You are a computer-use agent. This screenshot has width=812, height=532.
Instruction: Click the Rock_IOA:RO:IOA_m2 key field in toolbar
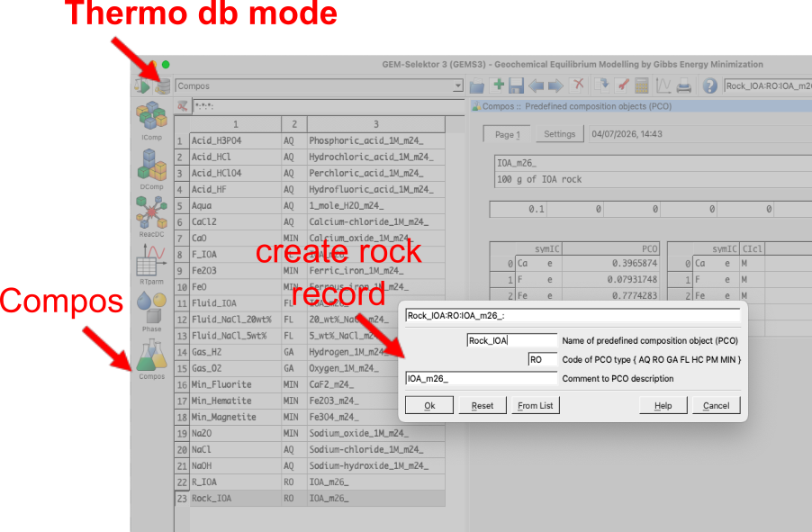768,86
